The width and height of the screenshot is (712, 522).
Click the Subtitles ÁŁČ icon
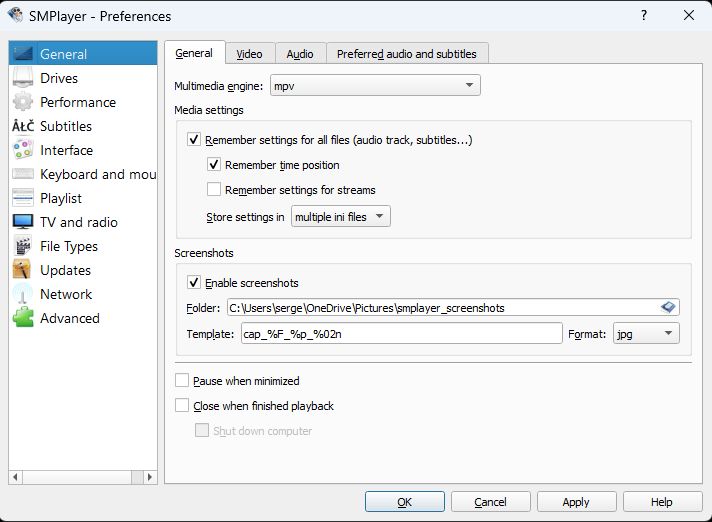click(x=23, y=126)
